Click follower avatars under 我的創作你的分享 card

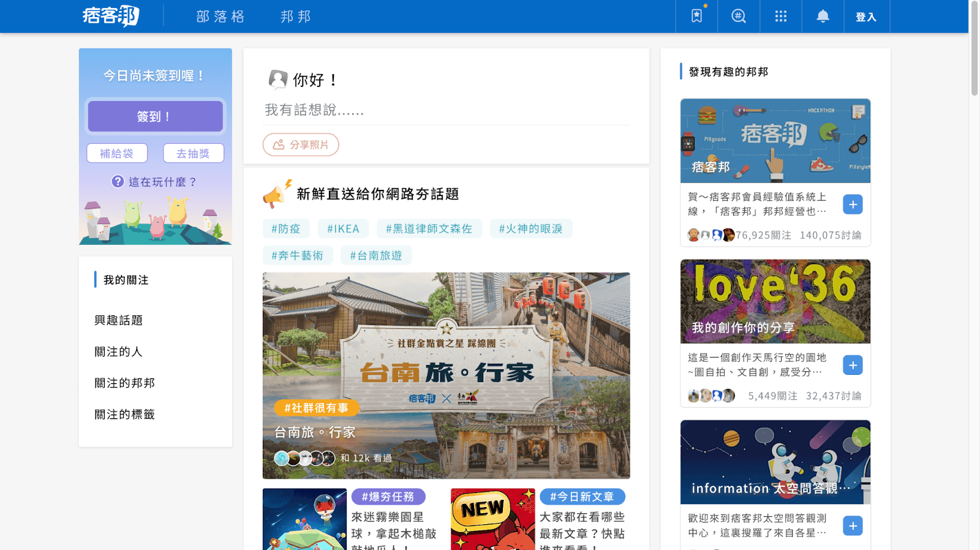[x=710, y=396]
